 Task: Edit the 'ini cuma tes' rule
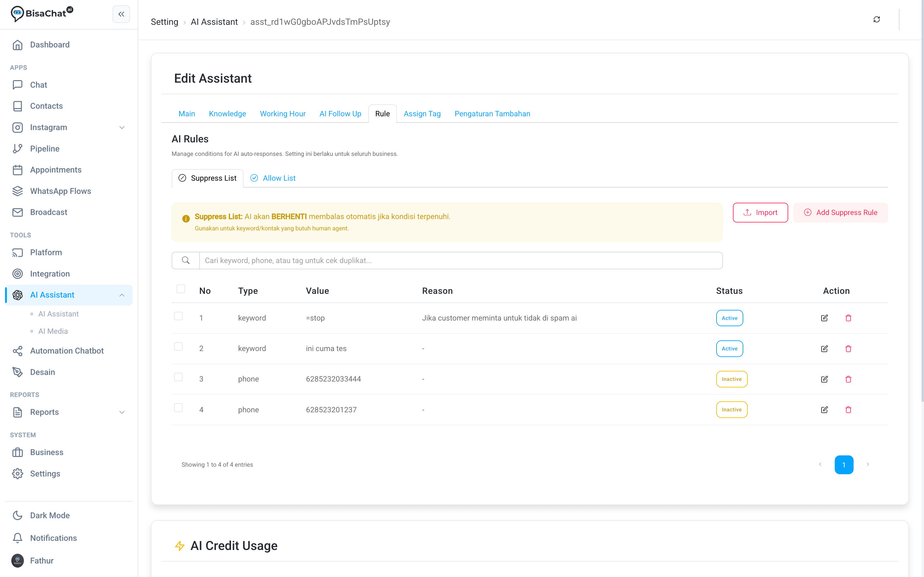point(824,349)
